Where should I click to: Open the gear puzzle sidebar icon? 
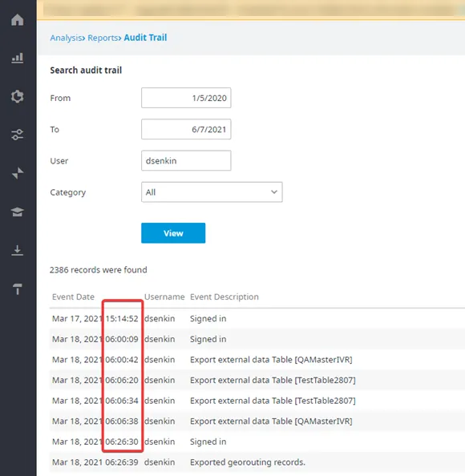pos(18,96)
